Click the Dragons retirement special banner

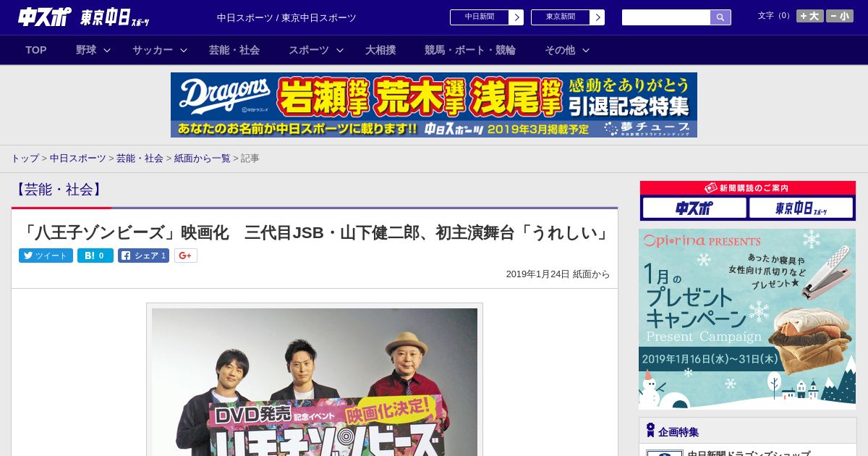pyautogui.click(x=434, y=105)
